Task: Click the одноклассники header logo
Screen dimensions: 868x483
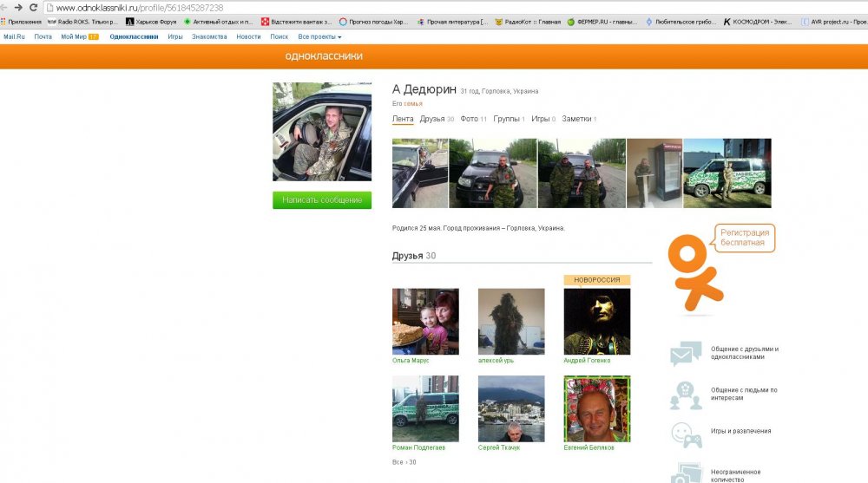Action: coord(324,56)
